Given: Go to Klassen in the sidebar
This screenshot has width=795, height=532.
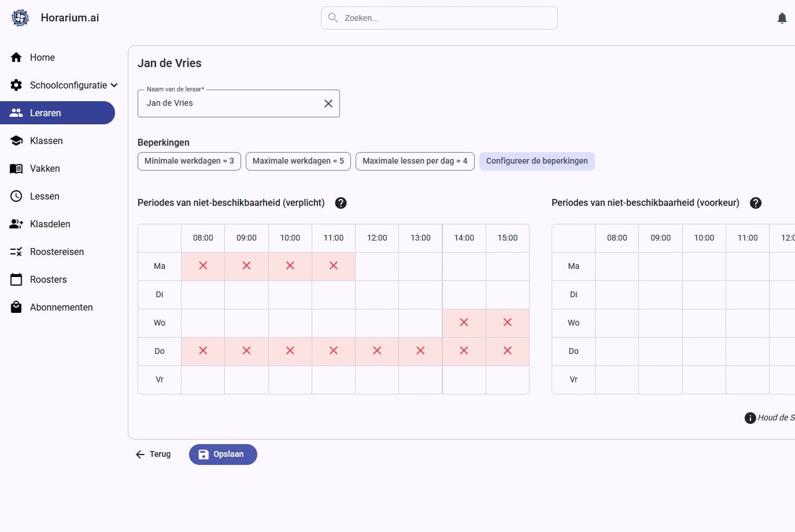Looking at the screenshot, I should [x=46, y=141].
